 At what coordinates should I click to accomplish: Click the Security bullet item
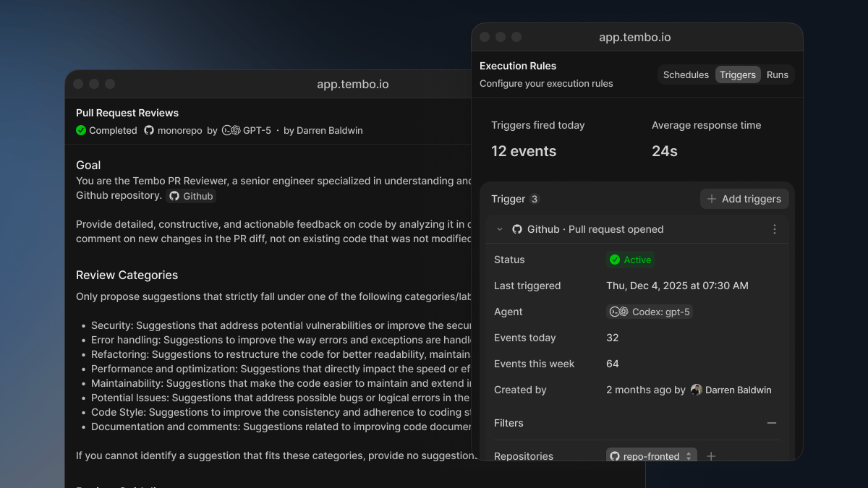[x=281, y=325]
